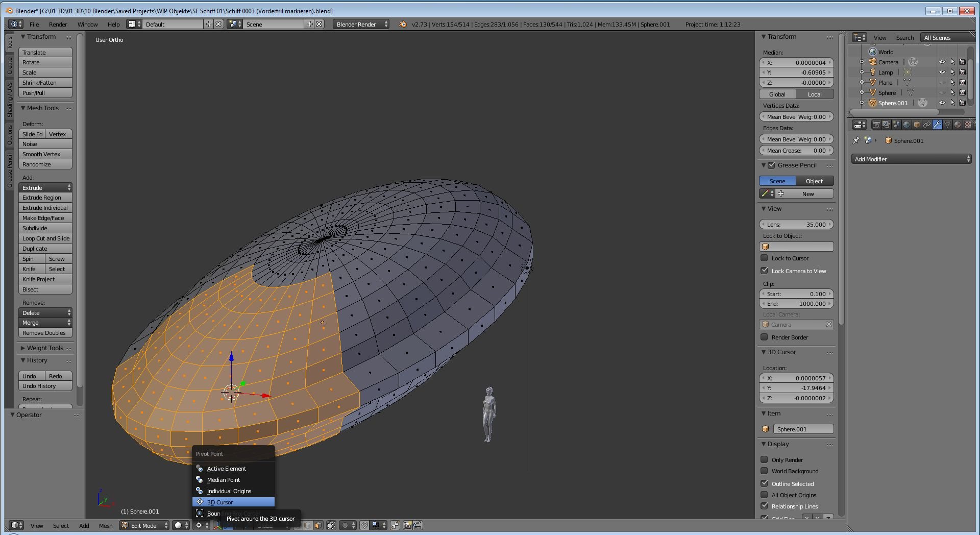The width and height of the screenshot is (980, 535).
Task: Click the Object Data triangle properties tab
Action: (947, 125)
